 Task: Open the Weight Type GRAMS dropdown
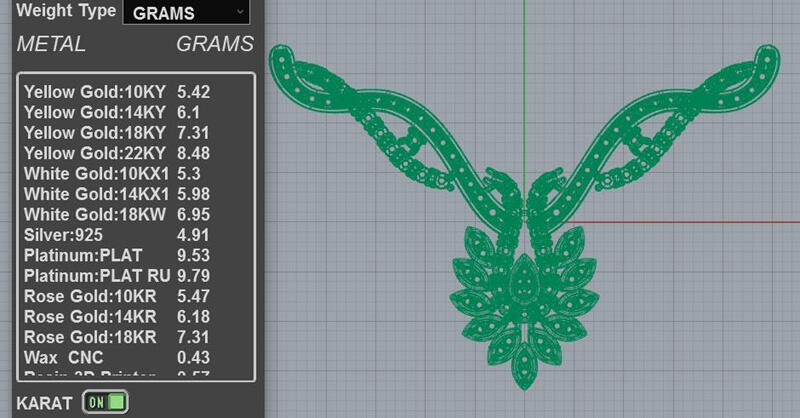(x=186, y=12)
